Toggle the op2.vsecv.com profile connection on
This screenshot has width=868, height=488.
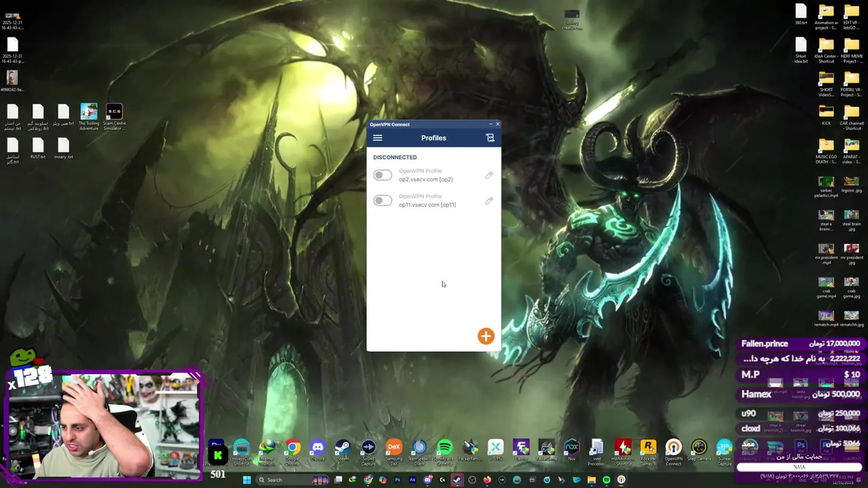pyautogui.click(x=382, y=176)
